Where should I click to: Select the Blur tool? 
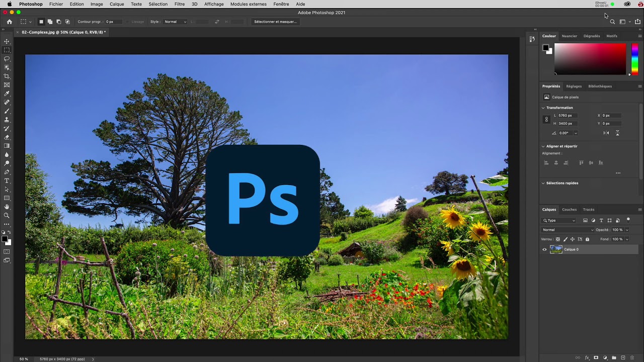tap(7, 154)
